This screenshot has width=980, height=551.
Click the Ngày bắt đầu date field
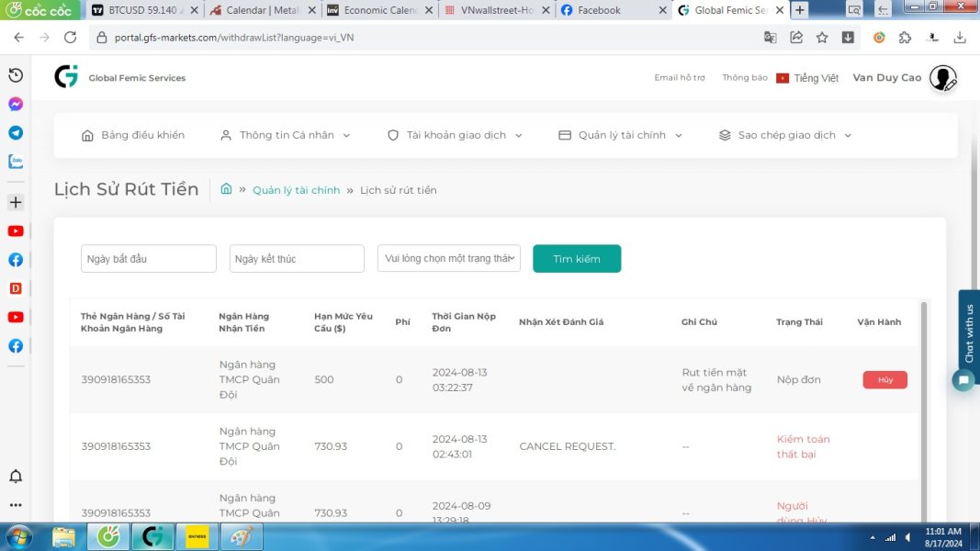pyautogui.click(x=148, y=259)
